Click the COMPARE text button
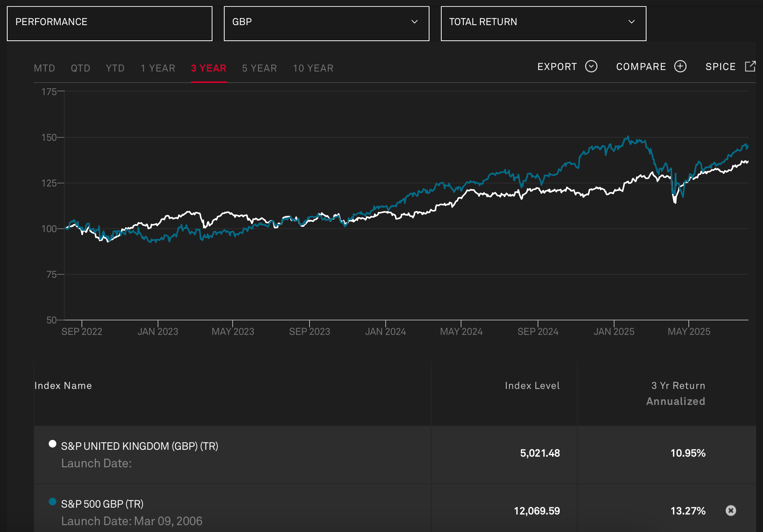This screenshot has height=532, width=763. [x=641, y=67]
